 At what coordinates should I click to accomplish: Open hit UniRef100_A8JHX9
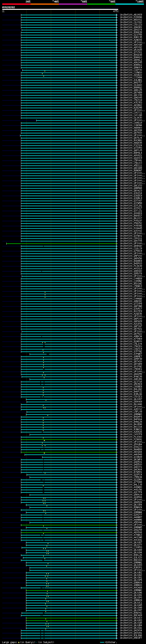point(131,15)
